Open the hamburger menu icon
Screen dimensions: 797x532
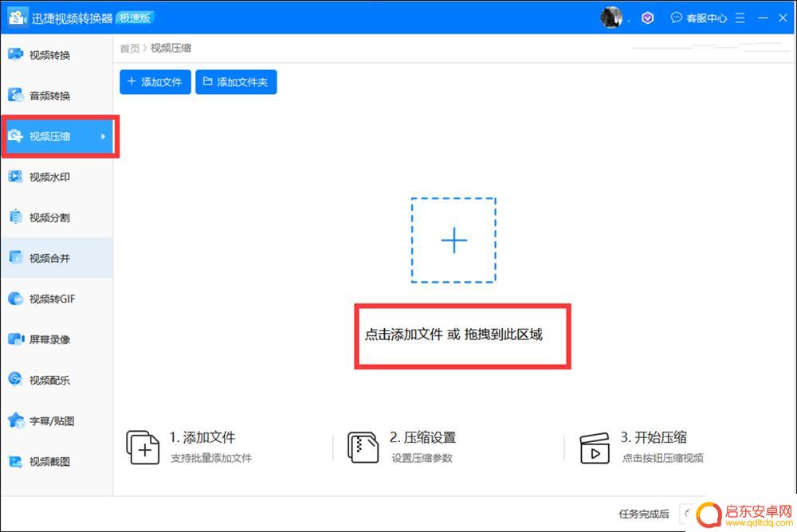(740, 18)
